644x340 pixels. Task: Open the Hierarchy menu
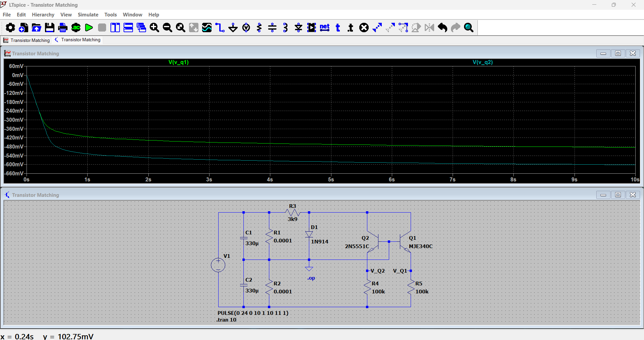pos(43,15)
